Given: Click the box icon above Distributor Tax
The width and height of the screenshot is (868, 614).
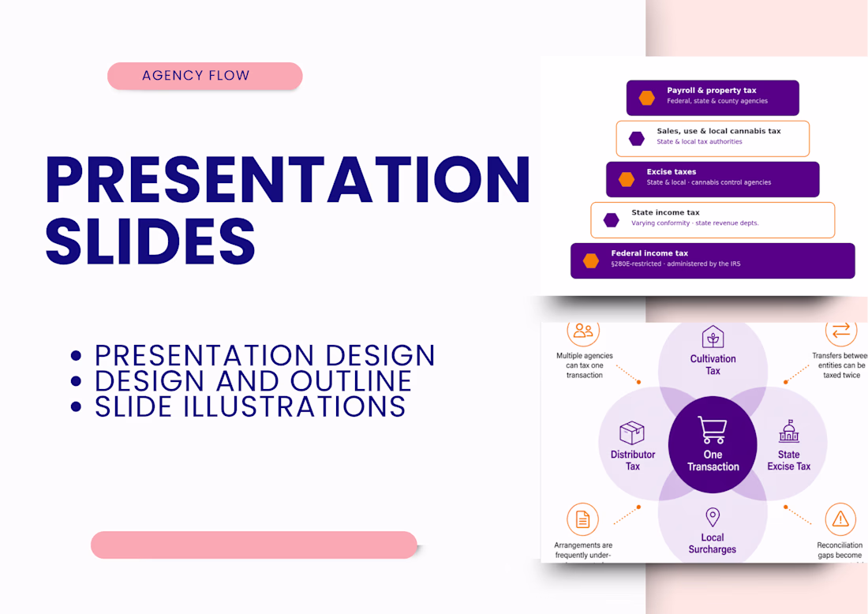Looking at the screenshot, I should 632,433.
